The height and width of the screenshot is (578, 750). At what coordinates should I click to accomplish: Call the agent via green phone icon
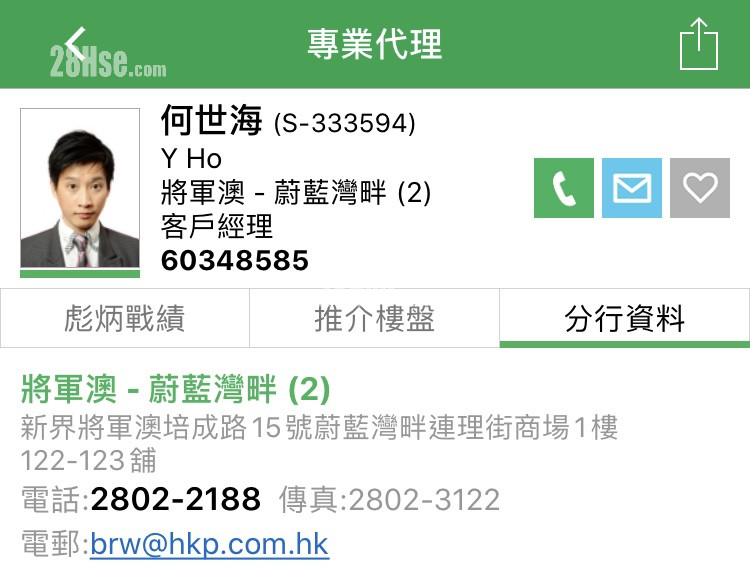click(x=564, y=188)
